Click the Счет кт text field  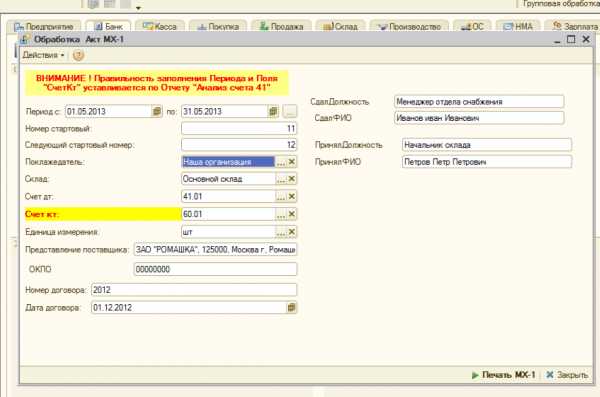228,214
